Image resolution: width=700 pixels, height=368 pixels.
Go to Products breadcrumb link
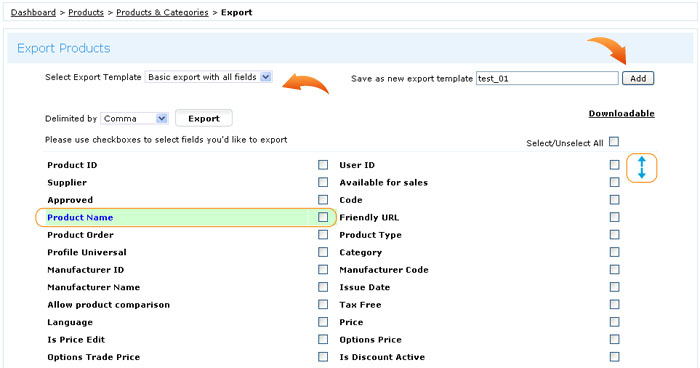[86, 13]
